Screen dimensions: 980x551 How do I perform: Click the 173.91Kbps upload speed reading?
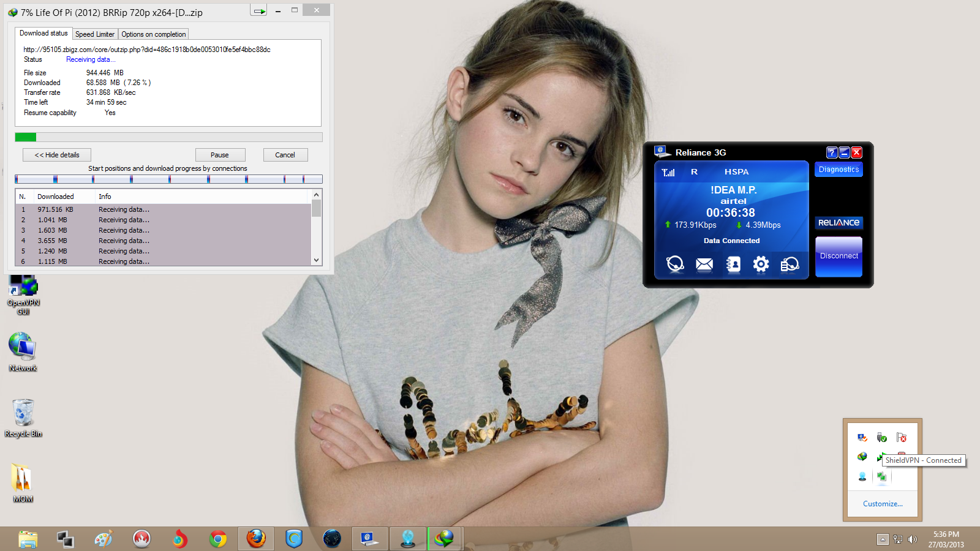695,225
